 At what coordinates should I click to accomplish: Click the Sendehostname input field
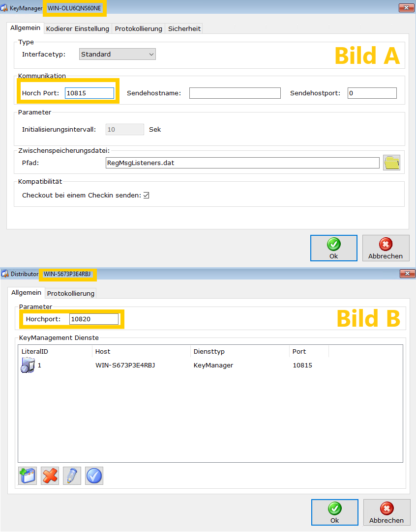[235, 93]
